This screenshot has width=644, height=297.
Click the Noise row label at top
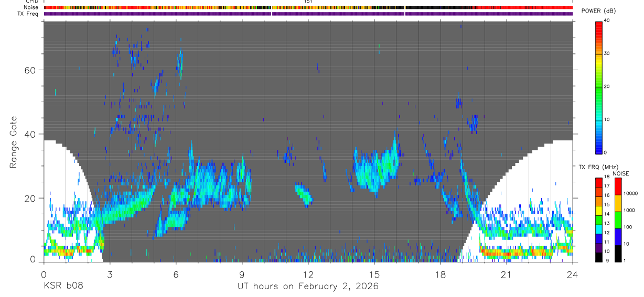click(x=31, y=7)
